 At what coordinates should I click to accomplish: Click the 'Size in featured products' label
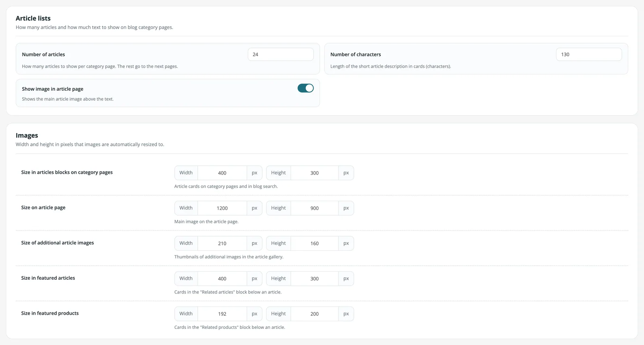click(x=50, y=313)
